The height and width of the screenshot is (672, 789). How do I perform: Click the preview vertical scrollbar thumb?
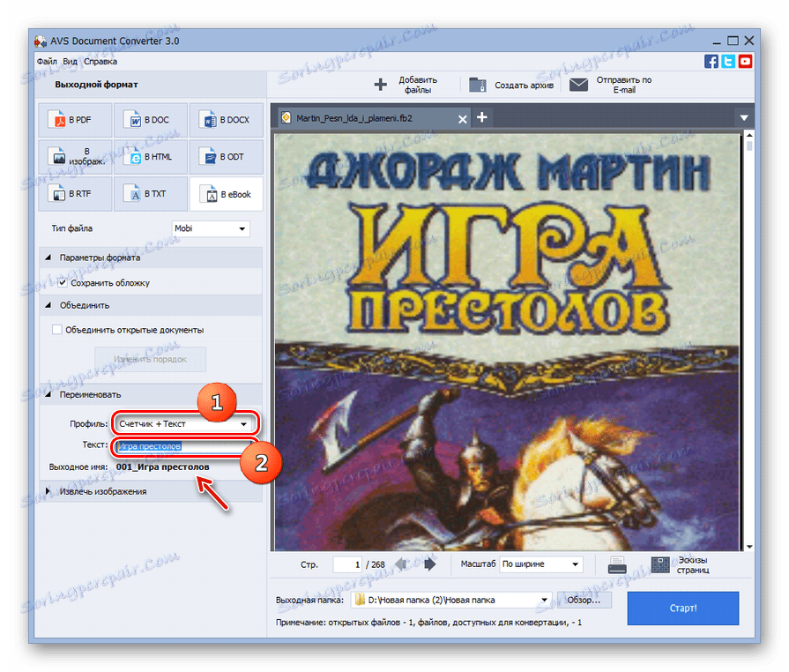pos(749,146)
